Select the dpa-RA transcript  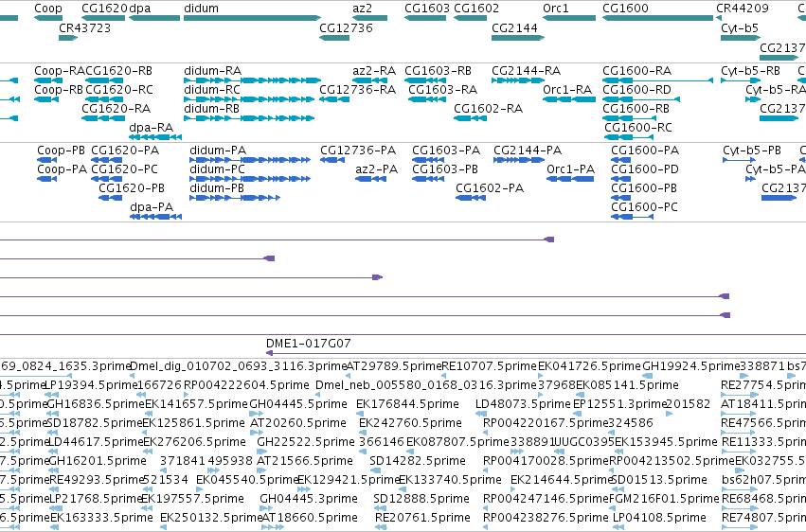(x=155, y=137)
